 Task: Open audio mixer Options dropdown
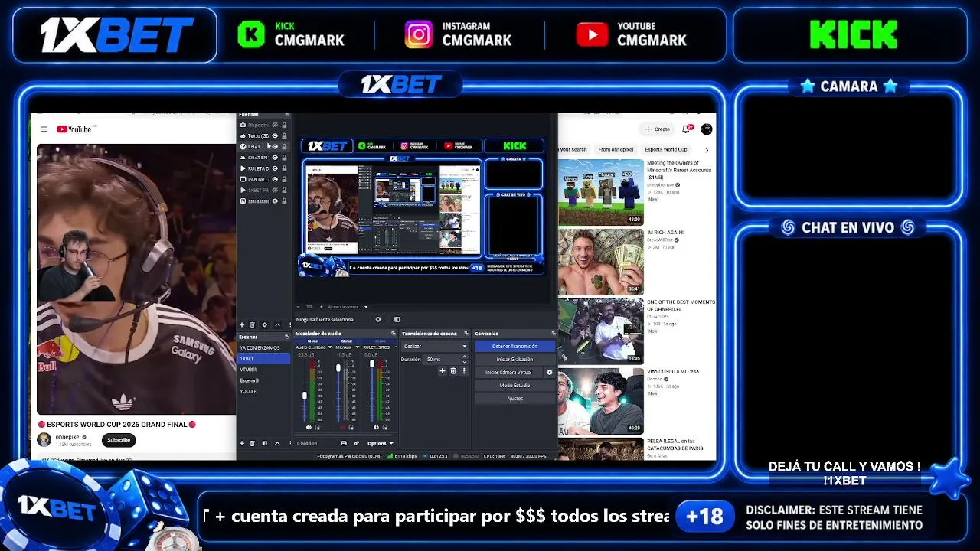[x=380, y=443]
